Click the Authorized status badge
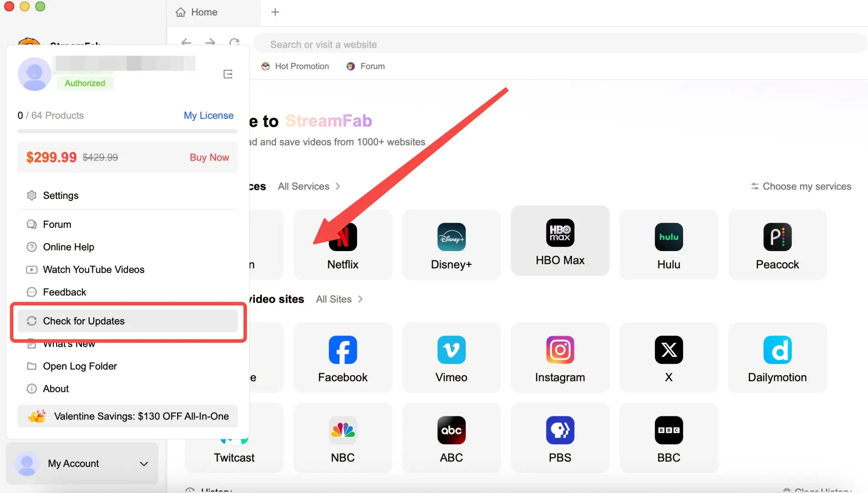The width and height of the screenshot is (868, 493). tap(85, 83)
